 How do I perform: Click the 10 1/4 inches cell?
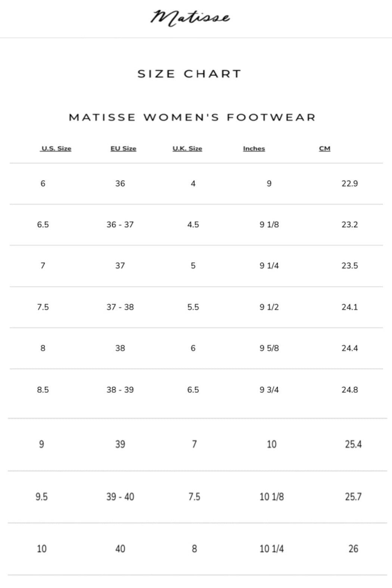pyautogui.click(x=271, y=549)
